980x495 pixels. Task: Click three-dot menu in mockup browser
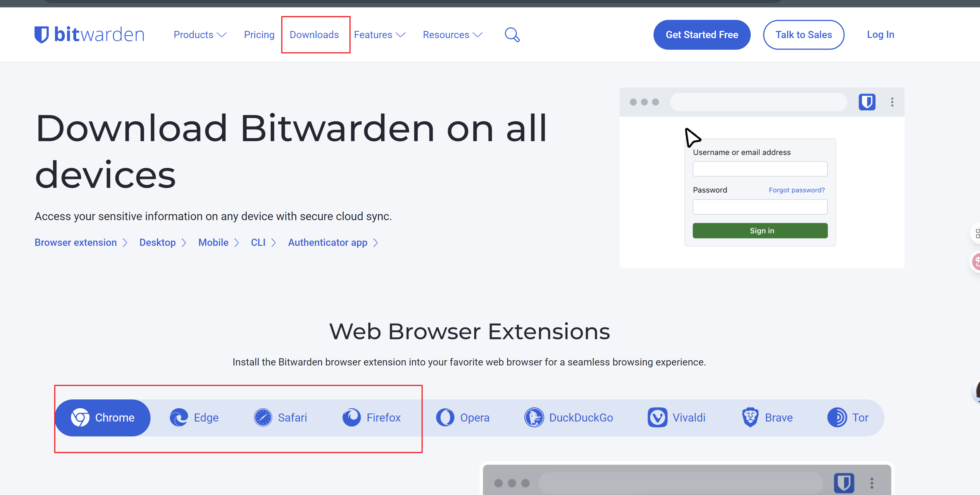[x=892, y=102]
